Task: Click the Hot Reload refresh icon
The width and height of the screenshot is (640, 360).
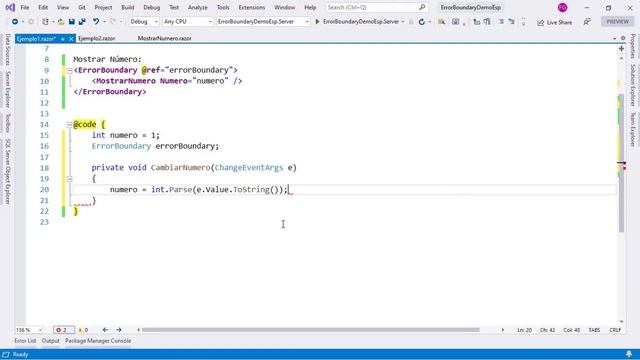Action: coord(422,22)
